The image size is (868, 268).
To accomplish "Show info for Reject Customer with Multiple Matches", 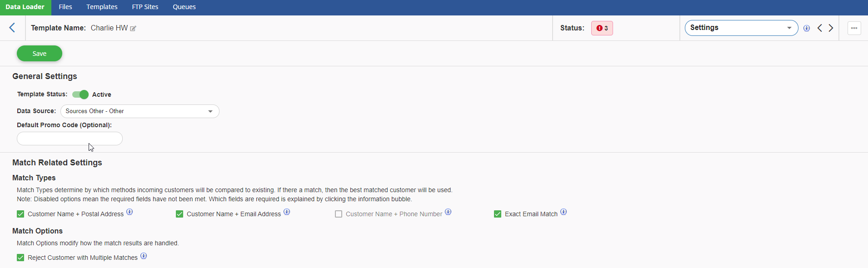I will [144, 256].
